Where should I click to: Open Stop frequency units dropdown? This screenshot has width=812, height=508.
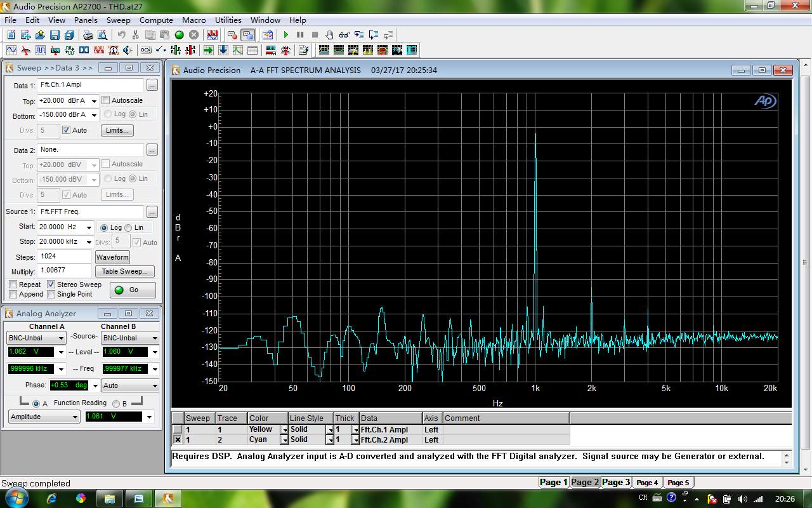pos(89,242)
